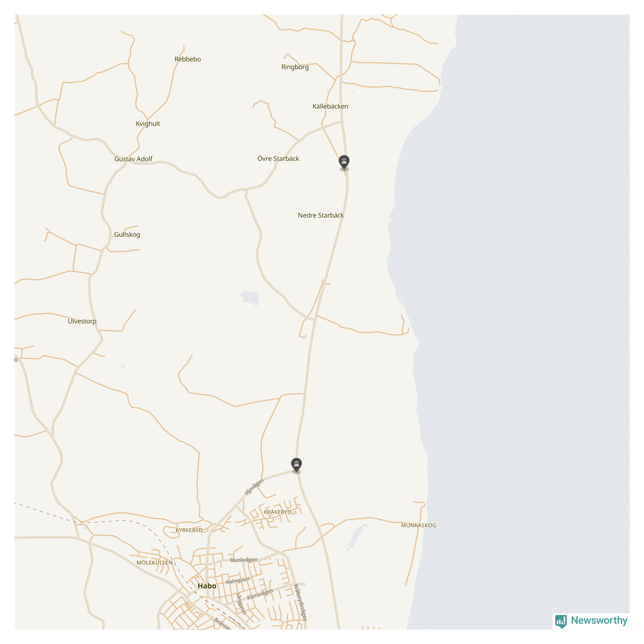
Task: Click the Gullskog place label
Action: (x=127, y=235)
